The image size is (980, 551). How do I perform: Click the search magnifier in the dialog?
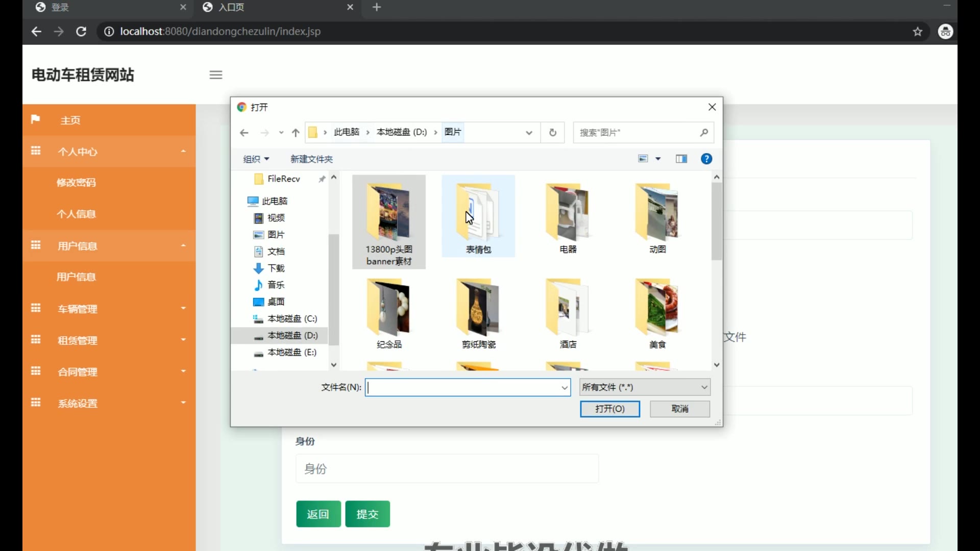(x=704, y=133)
